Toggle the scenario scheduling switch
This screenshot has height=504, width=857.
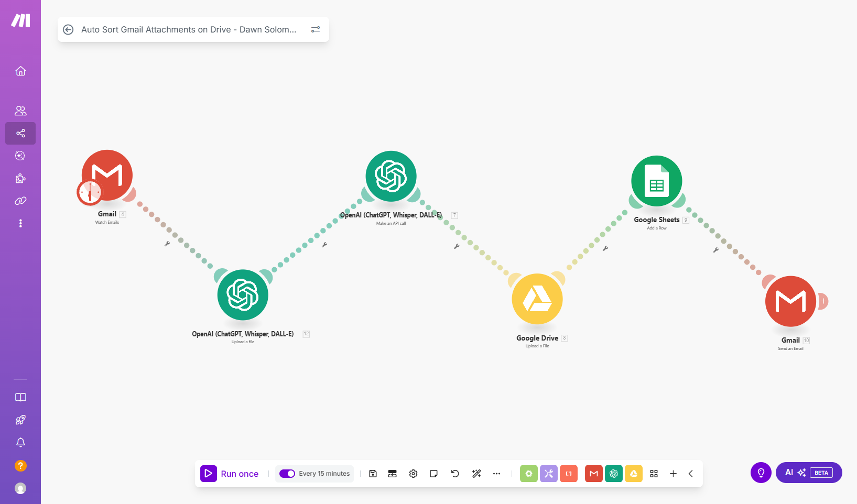coord(287,474)
